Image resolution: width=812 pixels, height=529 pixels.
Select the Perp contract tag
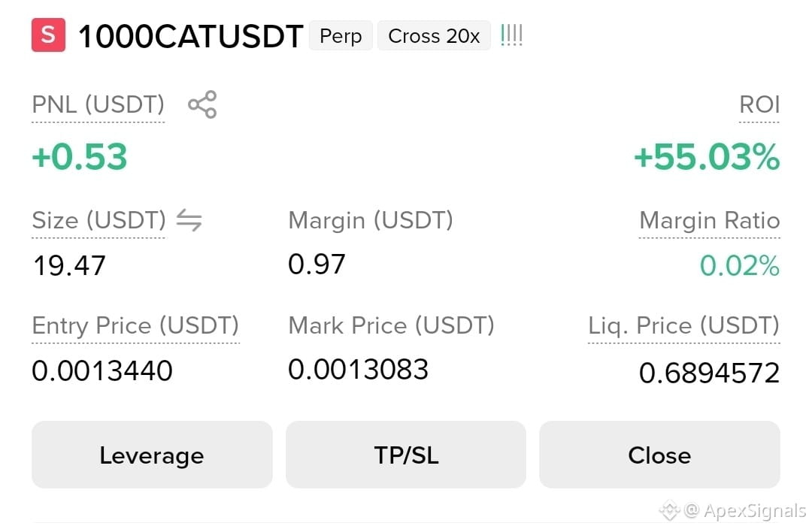point(341,36)
